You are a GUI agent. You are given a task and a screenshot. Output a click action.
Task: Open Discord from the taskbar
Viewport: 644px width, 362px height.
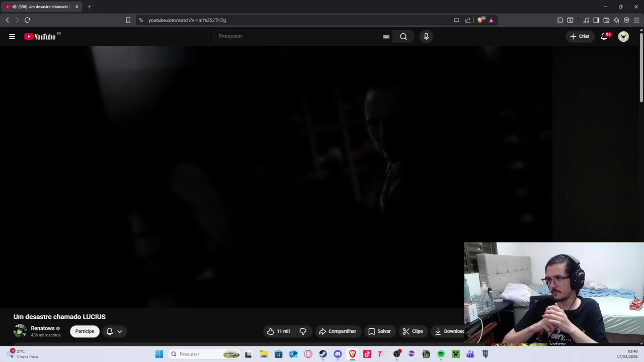tap(338, 354)
